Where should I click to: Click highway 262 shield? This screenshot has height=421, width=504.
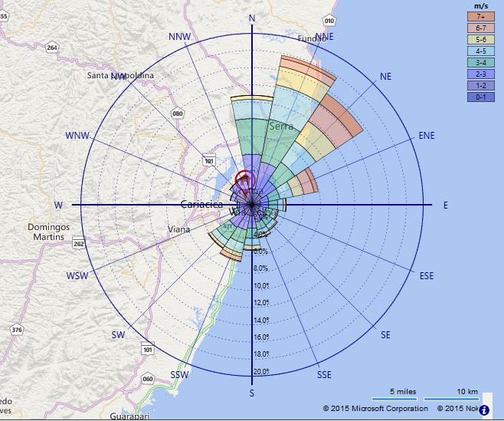[x=79, y=244]
